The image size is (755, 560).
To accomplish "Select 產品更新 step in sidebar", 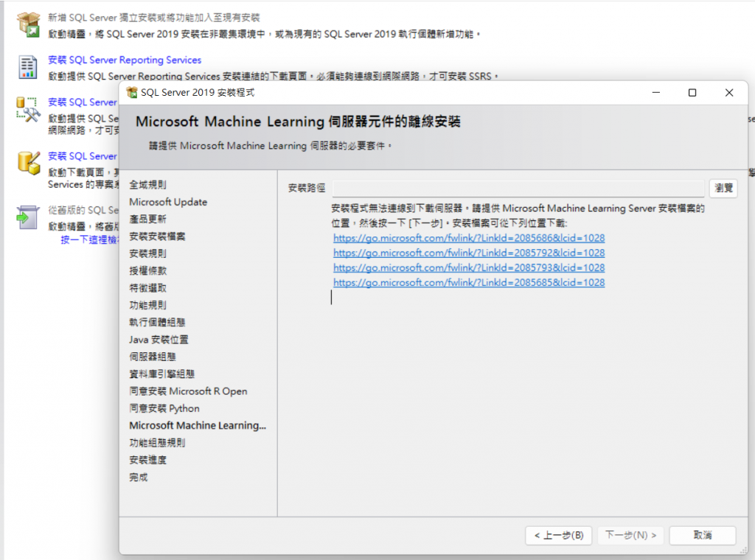I will [147, 220].
